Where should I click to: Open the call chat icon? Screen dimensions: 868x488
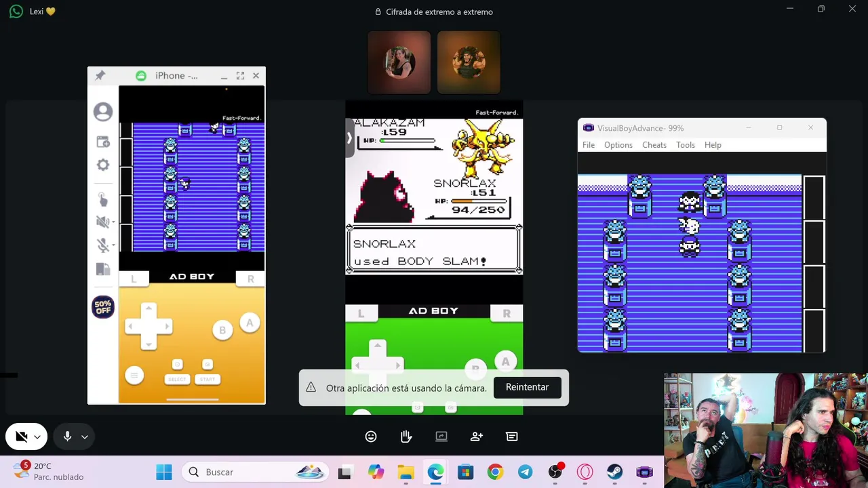pyautogui.click(x=512, y=437)
